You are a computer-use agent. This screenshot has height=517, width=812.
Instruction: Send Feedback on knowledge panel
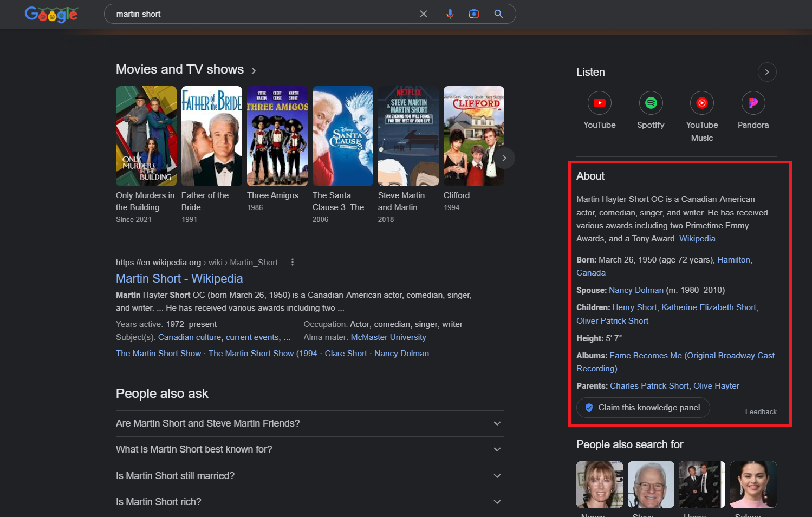(761, 411)
